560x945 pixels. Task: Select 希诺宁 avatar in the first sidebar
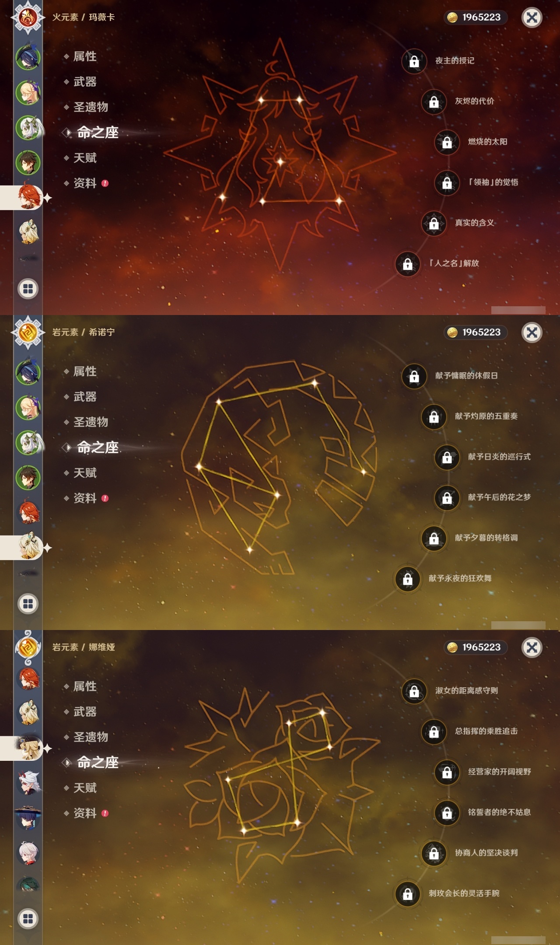click(29, 232)
